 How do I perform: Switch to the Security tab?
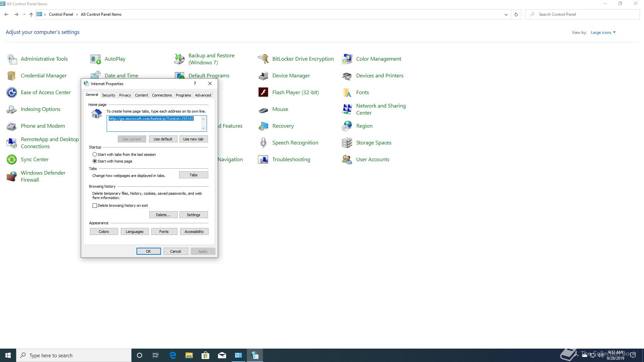108,95
